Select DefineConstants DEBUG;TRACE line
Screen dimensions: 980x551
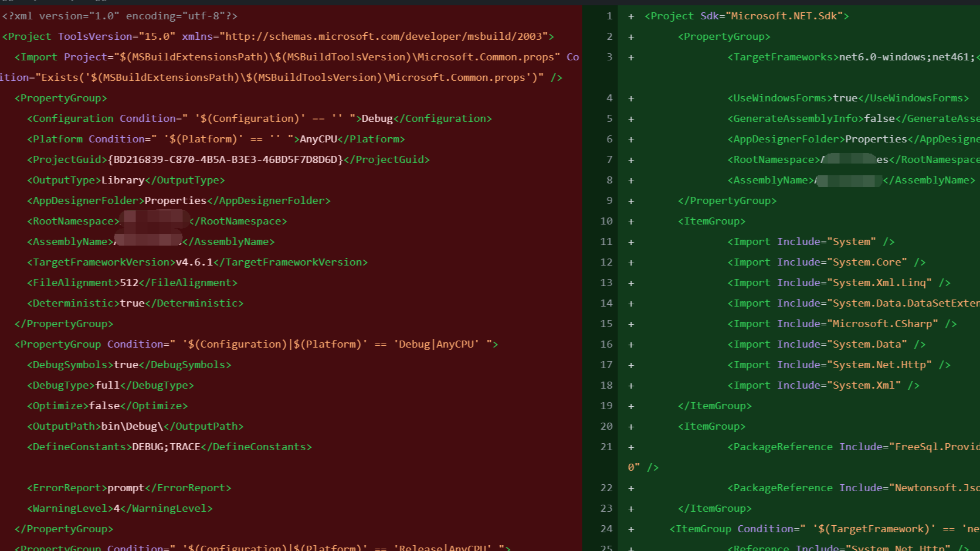pyautogui.click(x=169, y=447)
